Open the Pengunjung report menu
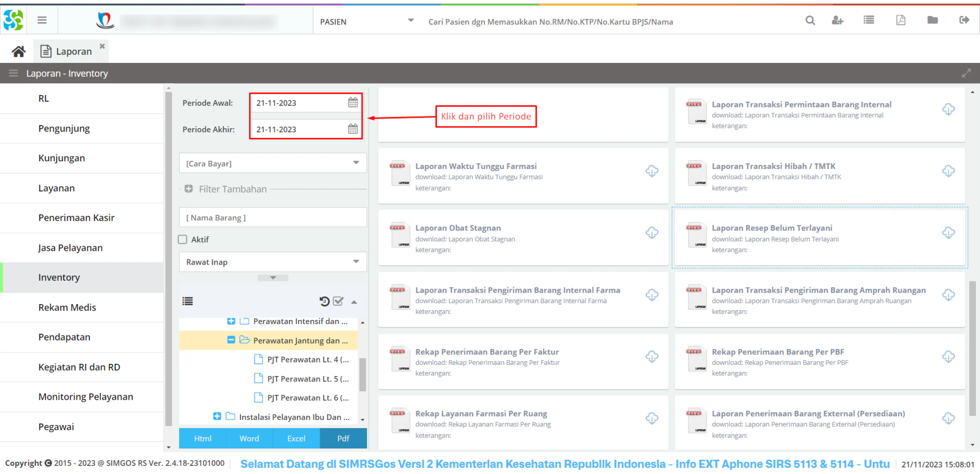The height and width of the screenshot is (474, 980). click(x=82, y=129)
